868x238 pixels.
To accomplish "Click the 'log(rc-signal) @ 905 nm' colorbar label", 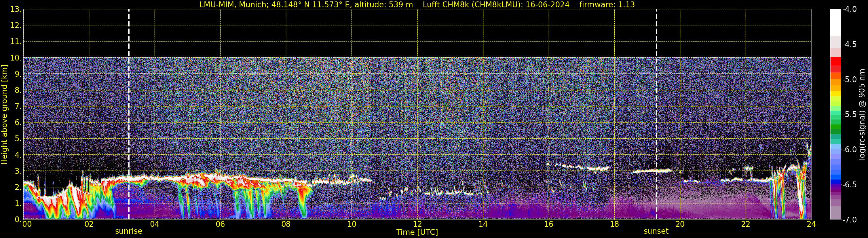I will (x=862, y=114).
